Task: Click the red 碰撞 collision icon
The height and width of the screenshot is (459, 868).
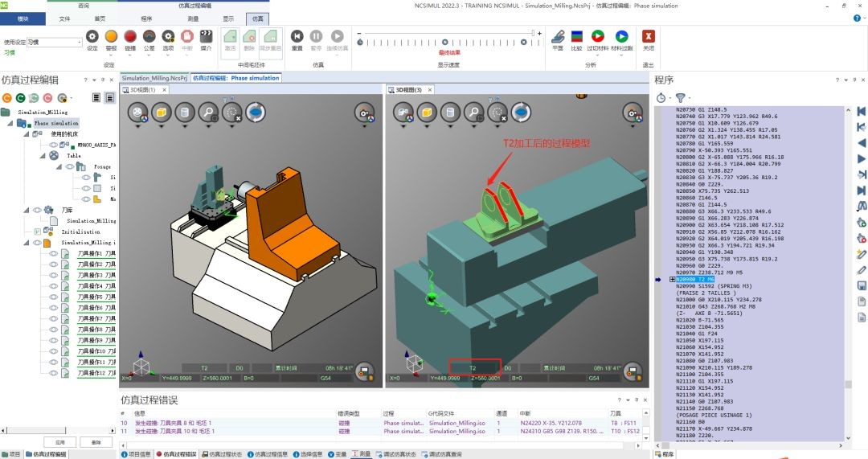Action: (x=130, y=36)
